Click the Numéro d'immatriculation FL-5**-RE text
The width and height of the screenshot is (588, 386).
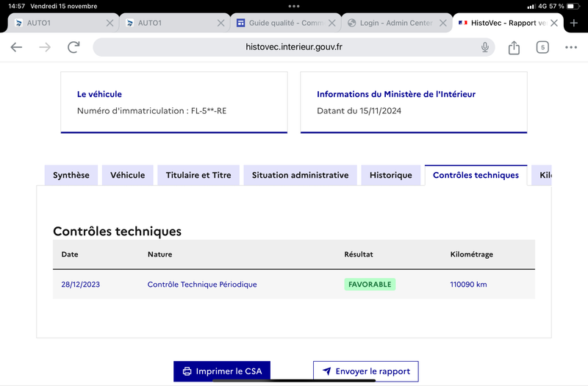coord(152,111)
